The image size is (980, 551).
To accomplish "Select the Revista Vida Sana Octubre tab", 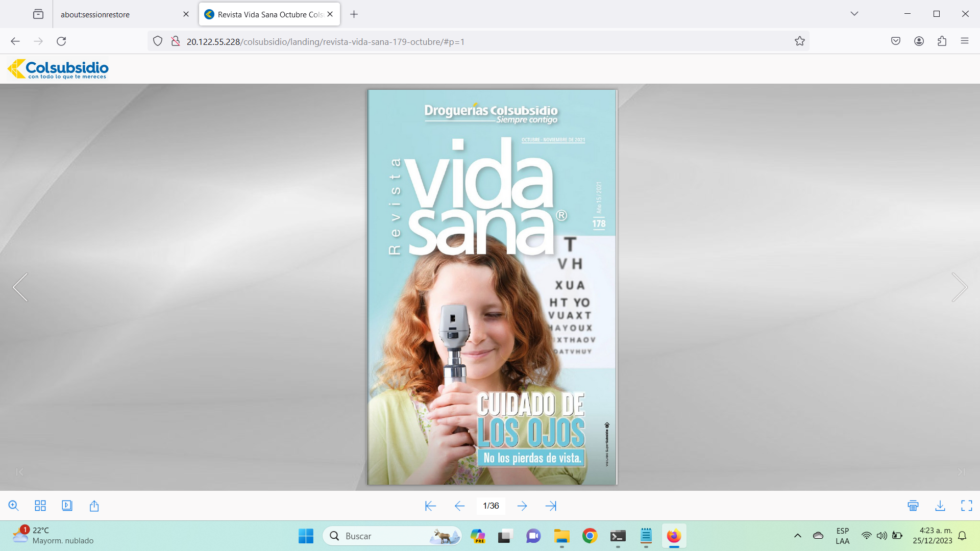I will pos(269,14).
